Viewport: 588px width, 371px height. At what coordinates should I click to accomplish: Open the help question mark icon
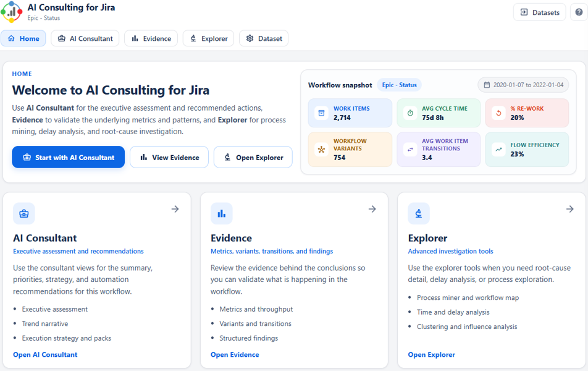pyautogui.click(x=579, y=12)
